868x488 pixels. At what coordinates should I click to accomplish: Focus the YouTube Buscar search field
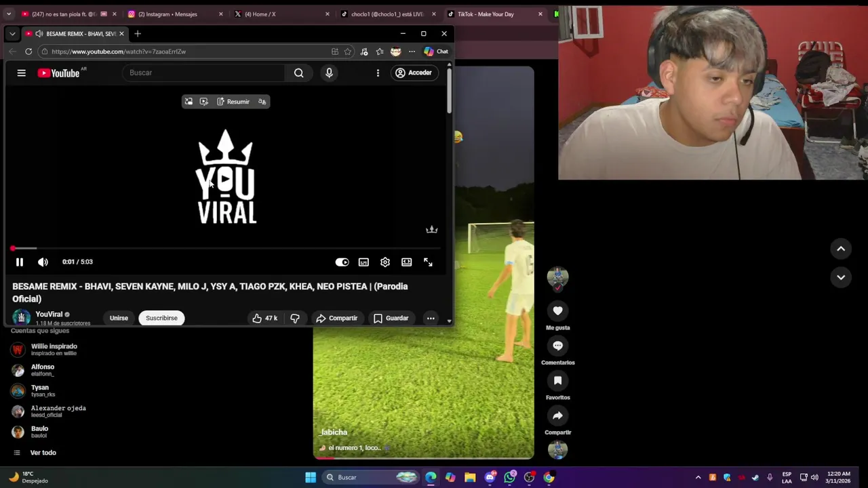[x=203, y=73]
